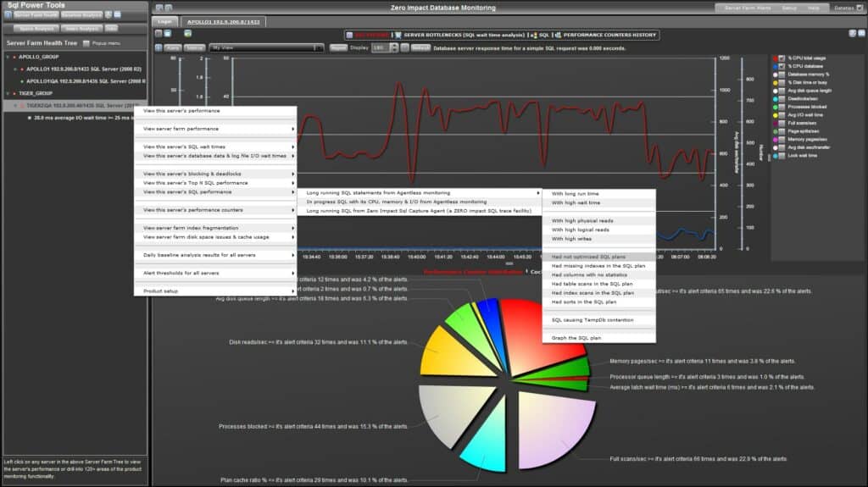Uncheck % CPU total usage legend checkbox
This screenshot has width=868, height=487.
[782, 58]
